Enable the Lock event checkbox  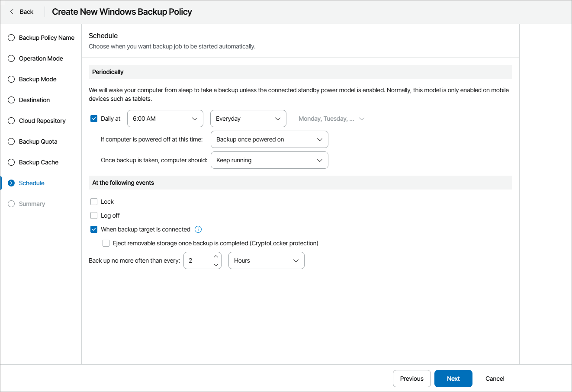(94, 202)
